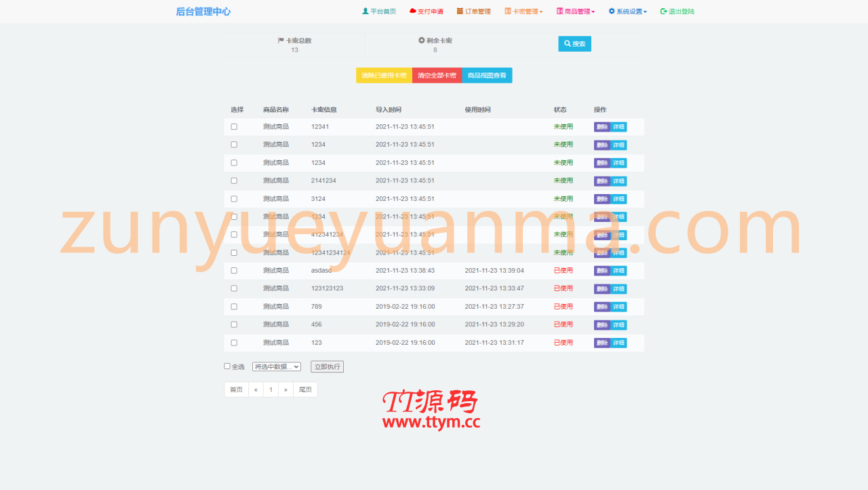Open details for card asdasd
Viewport: 868px width, 490px height.
[x=618, y=271]
